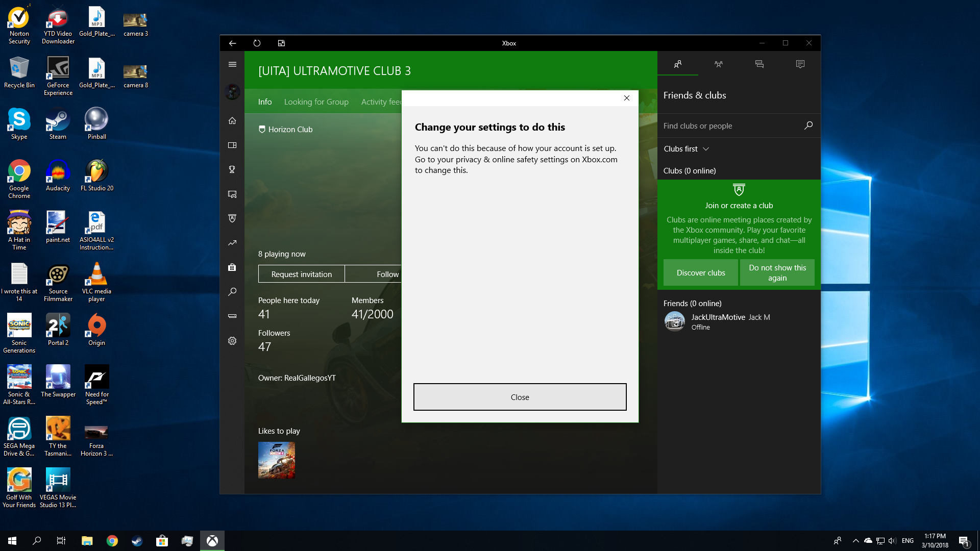The image size is (980, 551).
Task: Open the Achievements trophy icon
Action: (232, 169)
